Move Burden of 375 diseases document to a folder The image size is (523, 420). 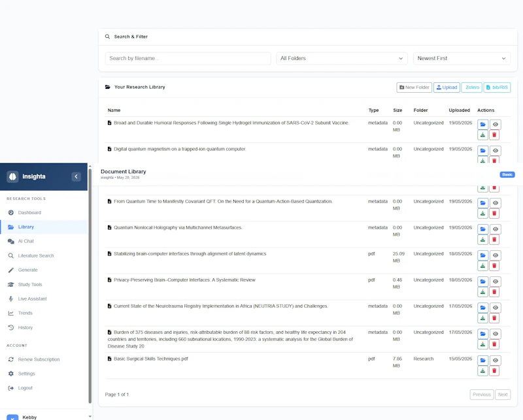pos(482,334)
